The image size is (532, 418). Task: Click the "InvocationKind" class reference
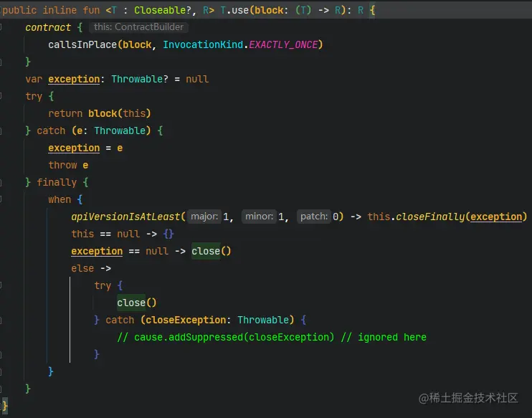click(x=203, y=44)
